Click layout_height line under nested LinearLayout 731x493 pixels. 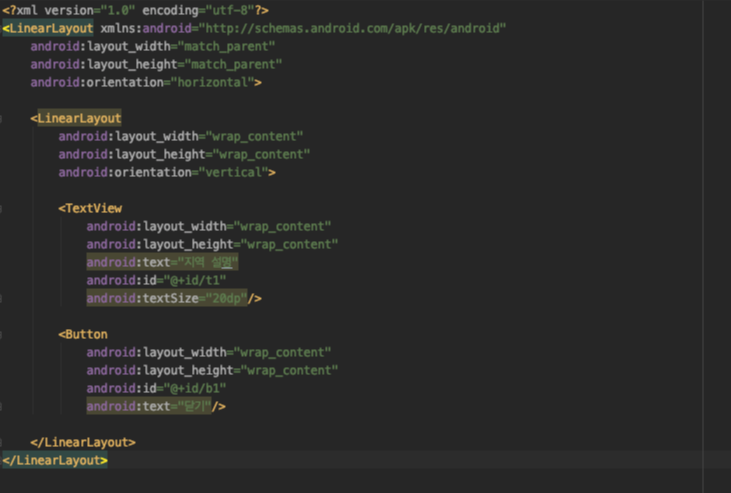point(184,154)
